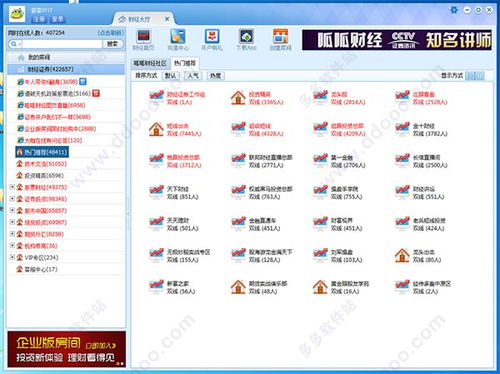Open 天下财经 room with 851 online

(x=174, y=193)
